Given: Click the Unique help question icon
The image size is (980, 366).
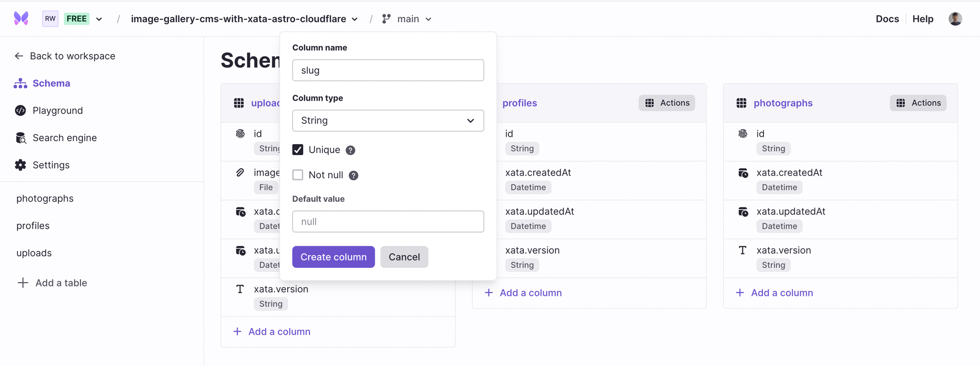Looking at the screenshot, I should click(x=350, y=150).
